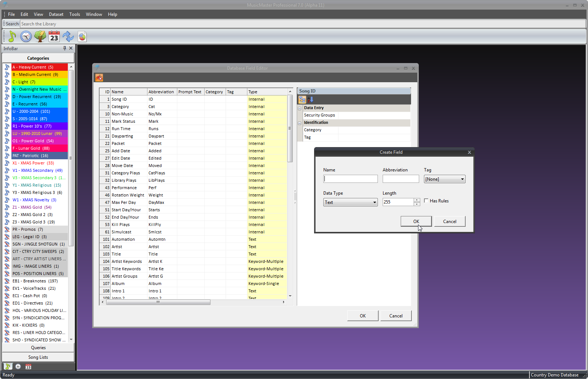The image size is (588, 379).
Task: Sort field table by Abbreviation column
Action: point(162,92)
